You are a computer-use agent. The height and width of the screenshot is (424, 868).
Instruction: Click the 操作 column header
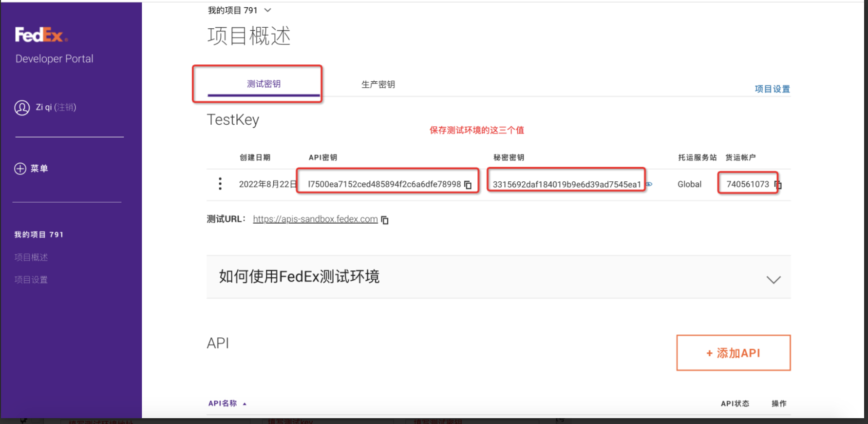[x=779, y=404]
